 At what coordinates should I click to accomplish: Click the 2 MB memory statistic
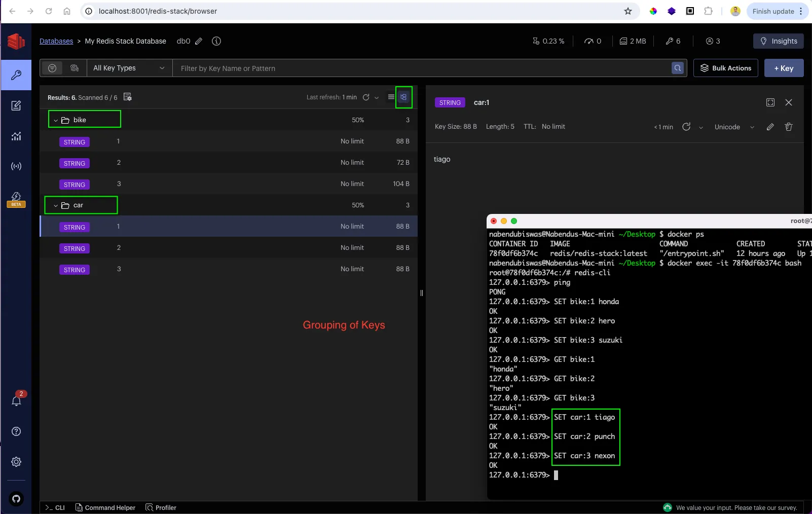click(633, 41)
